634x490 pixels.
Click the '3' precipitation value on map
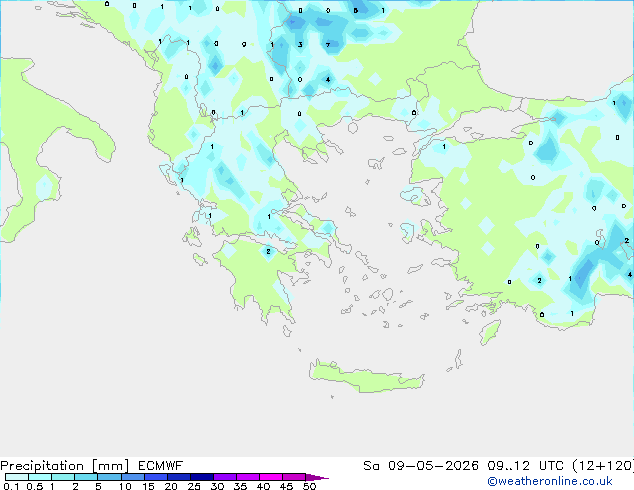[x=300, y=45]
